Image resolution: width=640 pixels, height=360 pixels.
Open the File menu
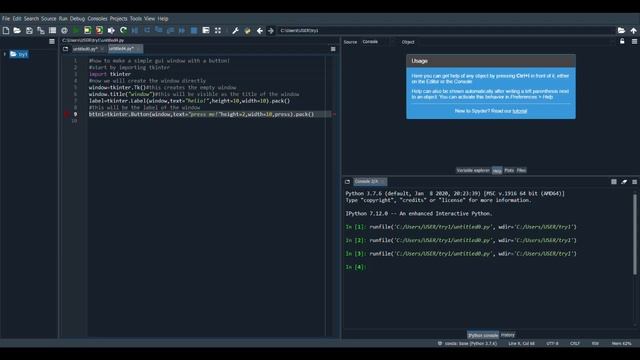pyautogui.click(x=6, y=19)
